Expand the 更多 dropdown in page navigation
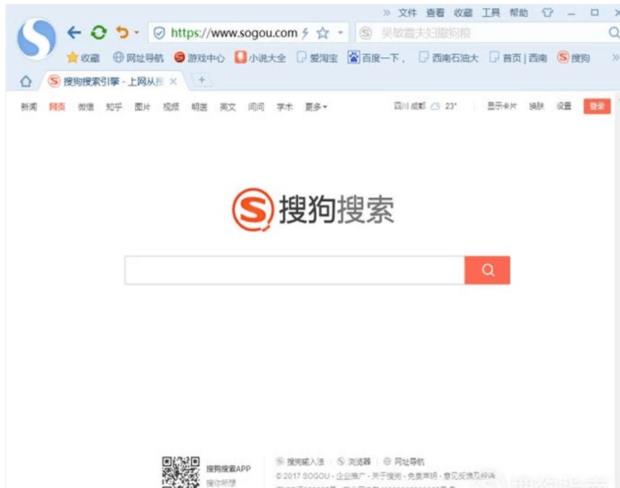Screen dimensions: 620x488 (316, 107)
